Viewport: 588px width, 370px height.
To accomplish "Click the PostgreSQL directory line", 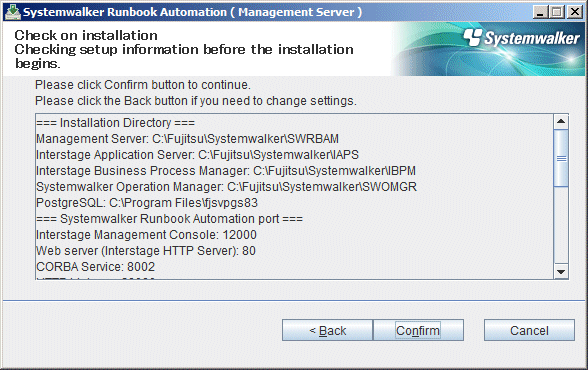I will [147, 203].
